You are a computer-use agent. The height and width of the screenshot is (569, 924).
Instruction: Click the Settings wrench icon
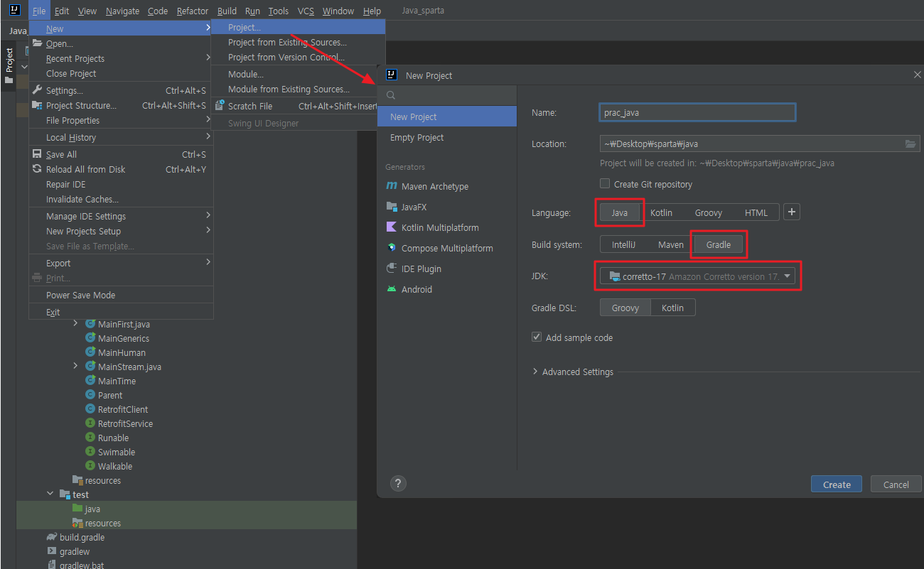tap(38, 90)
